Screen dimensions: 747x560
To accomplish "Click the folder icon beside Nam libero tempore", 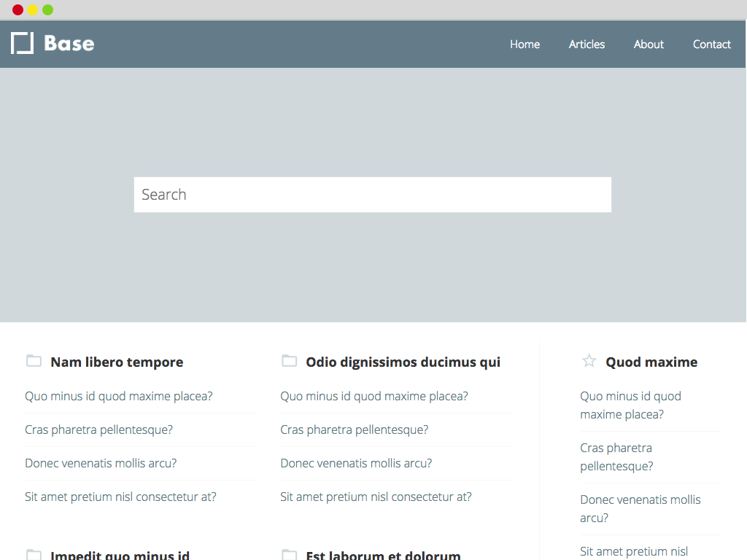I will point(34,361).
